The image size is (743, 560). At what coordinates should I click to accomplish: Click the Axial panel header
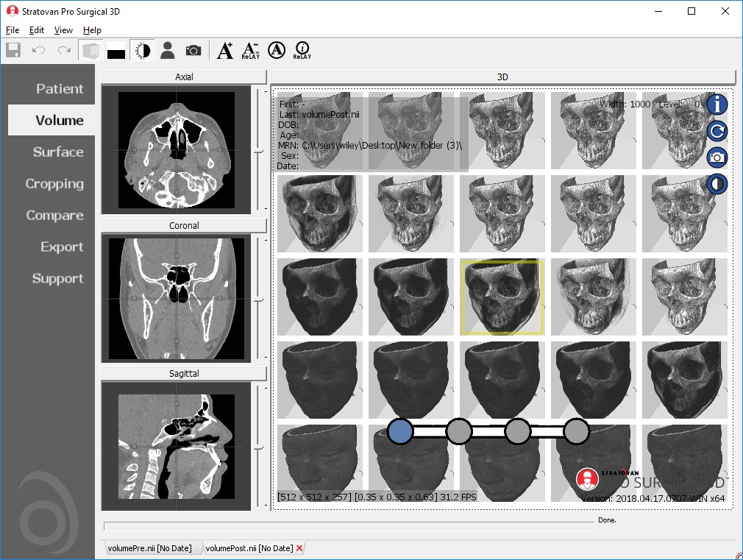184,77
